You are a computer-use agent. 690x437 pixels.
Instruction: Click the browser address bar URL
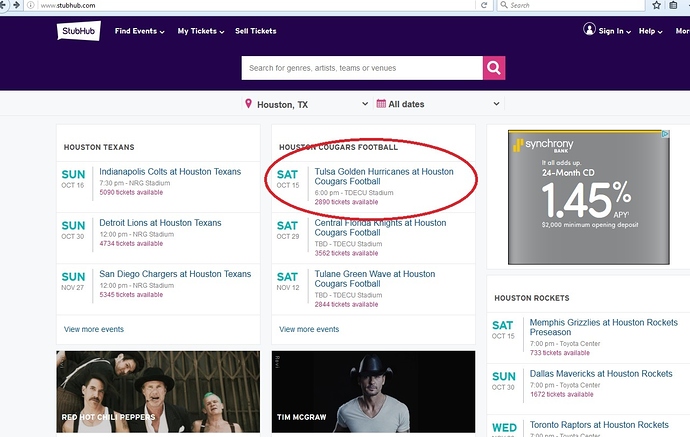point(68,6)
